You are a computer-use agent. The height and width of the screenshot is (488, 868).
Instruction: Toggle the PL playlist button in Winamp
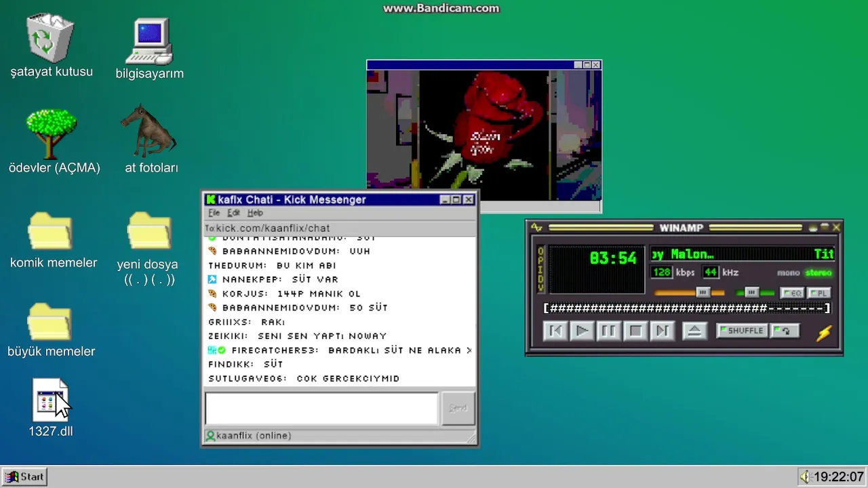click(x=818, y=293)
